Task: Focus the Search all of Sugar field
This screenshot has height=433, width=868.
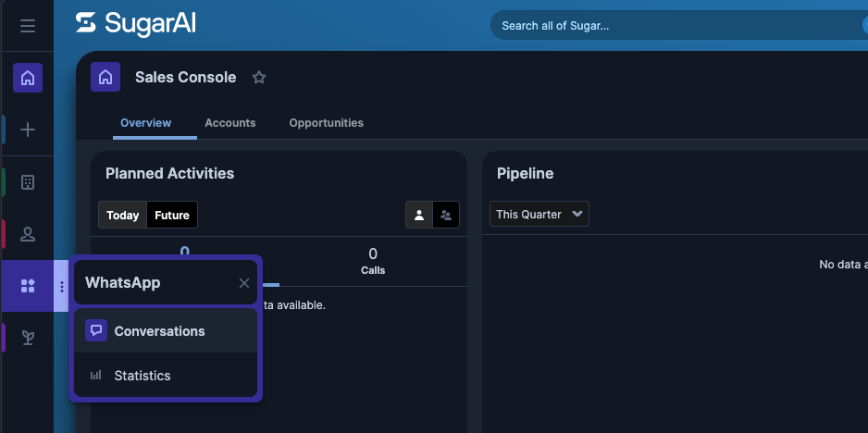Action: coord(678,26)
